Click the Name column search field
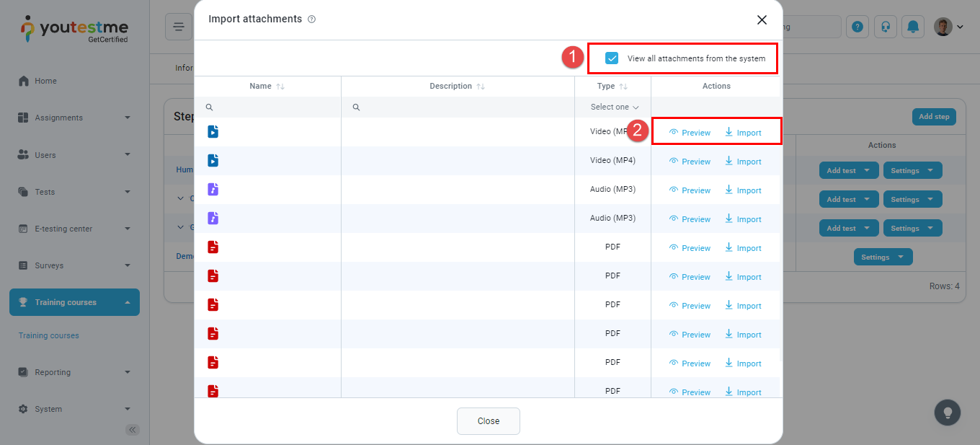This screenshot has width=980, height=445. (274, 107)
